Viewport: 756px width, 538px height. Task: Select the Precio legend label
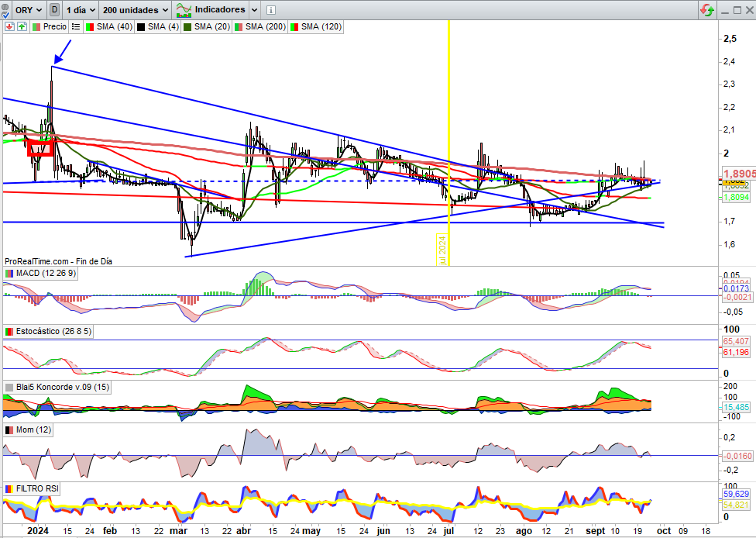[54, 26]
